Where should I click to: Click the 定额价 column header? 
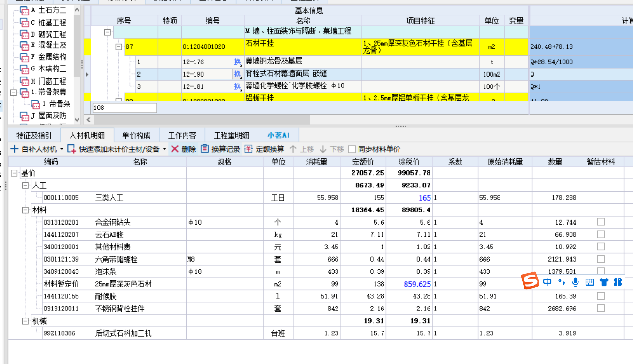tap(363, 162)
